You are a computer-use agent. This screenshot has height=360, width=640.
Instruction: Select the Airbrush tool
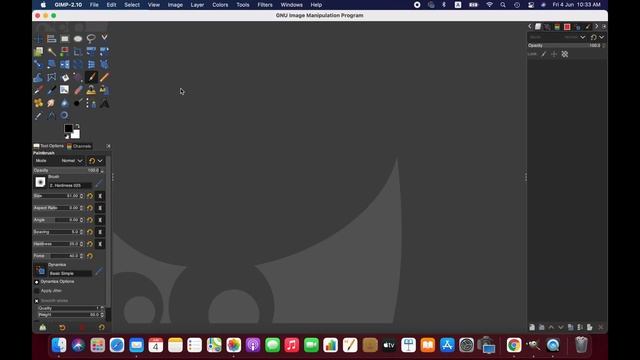click(x=38, y=90)
